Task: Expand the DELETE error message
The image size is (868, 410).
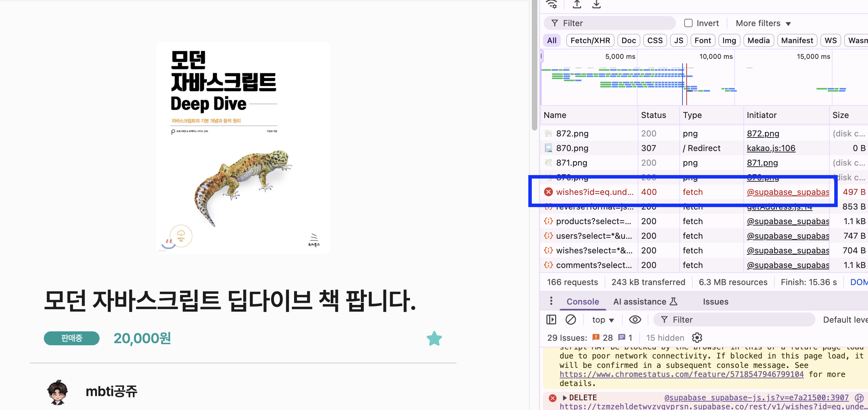Action: click(565, 397)
